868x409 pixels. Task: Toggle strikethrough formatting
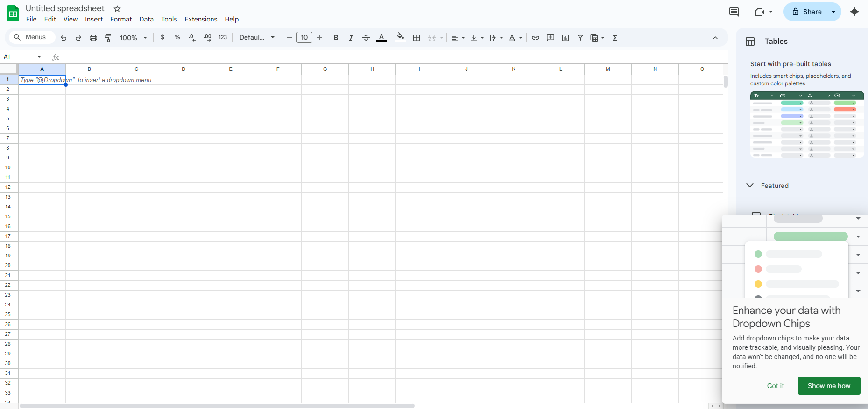(366, 38)
